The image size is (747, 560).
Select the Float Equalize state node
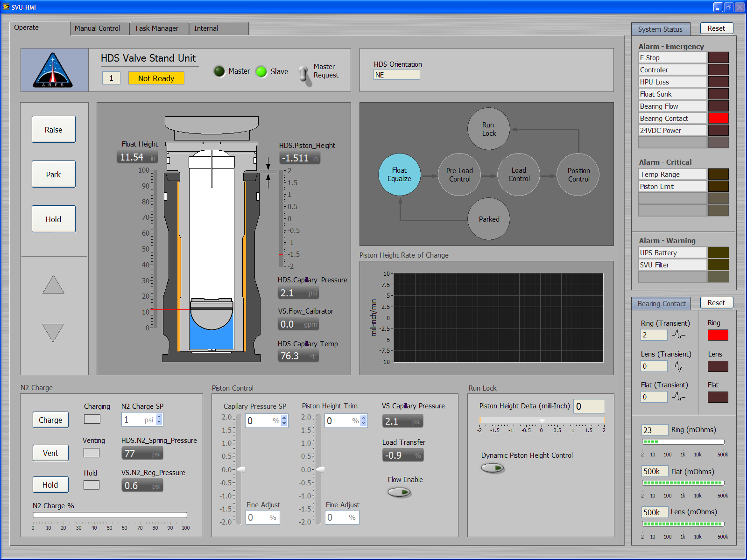click(399, 175)
